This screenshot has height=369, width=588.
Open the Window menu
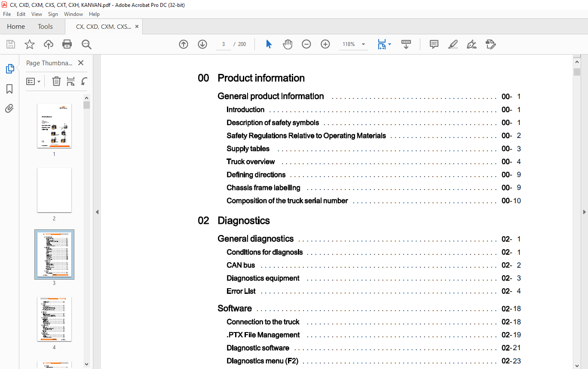[73, 14]
